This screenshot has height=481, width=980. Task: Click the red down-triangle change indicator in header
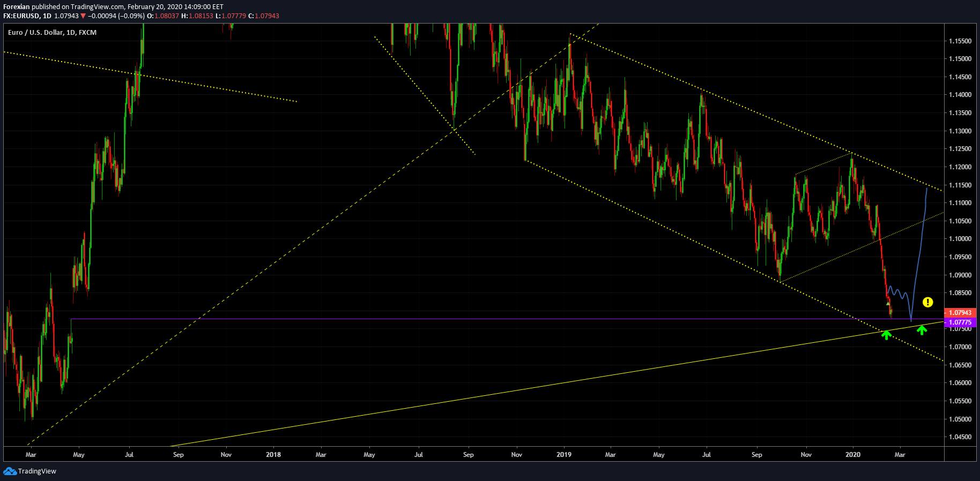click(83, 16)
